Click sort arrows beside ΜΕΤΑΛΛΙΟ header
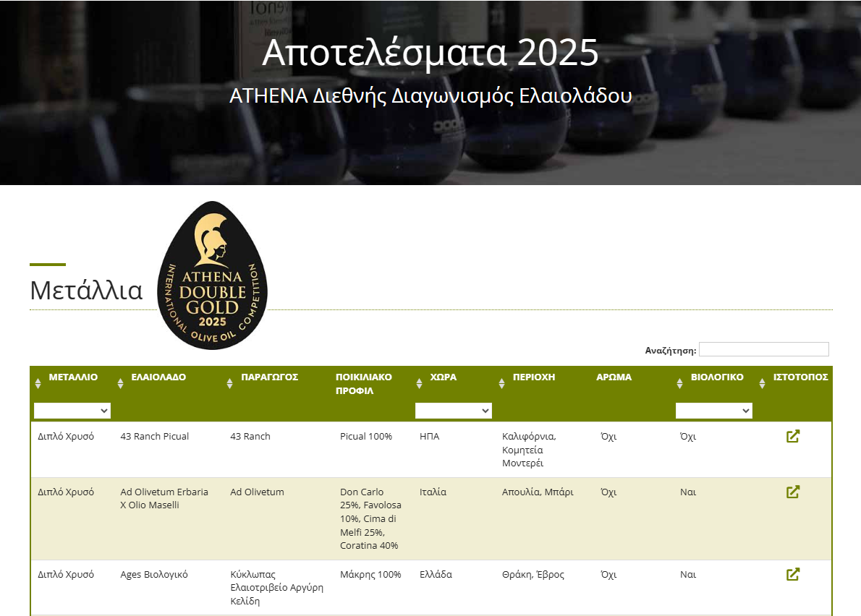The height and width of the screenshot is (616, 861). 38,383
